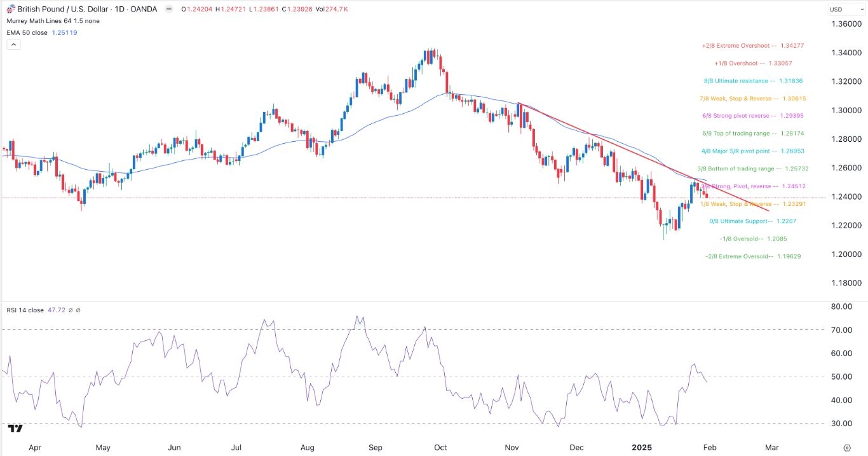Screen dimensions: 868x456
Task: Click the first ⌀ icon after the RSI value
Action: click(x=71, y=310)
